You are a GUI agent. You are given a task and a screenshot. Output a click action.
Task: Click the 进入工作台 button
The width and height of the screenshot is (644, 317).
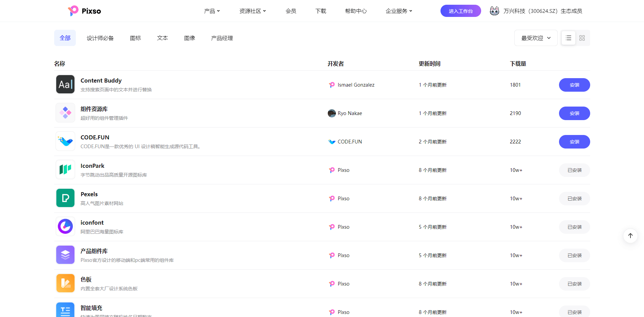(x=461, y=11)
